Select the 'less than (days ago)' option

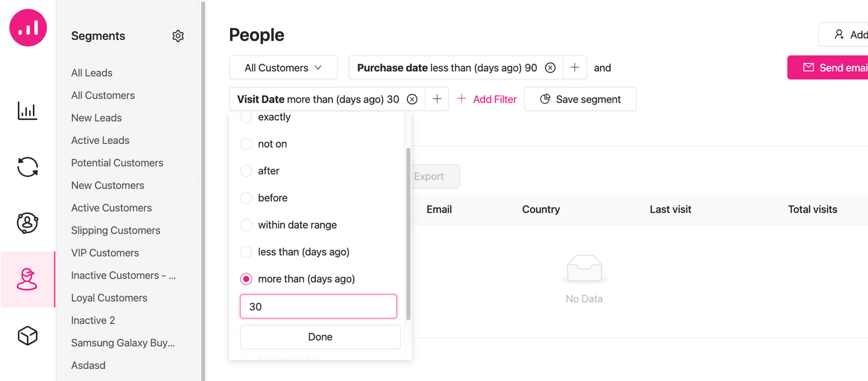246,252
